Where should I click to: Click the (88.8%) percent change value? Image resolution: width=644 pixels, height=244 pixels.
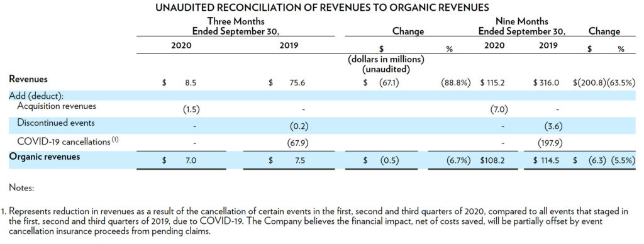click(456, 82)
